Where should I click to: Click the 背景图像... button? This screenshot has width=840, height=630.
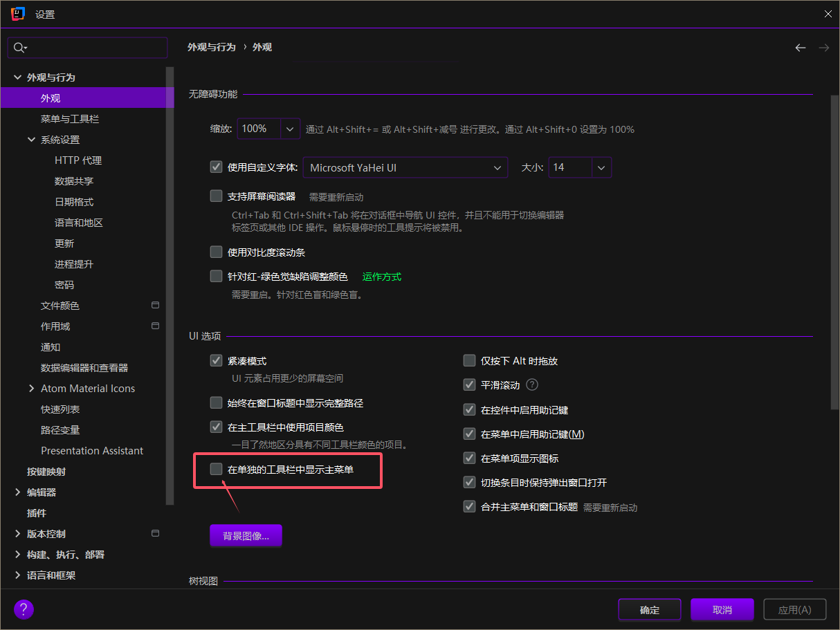point(246,536)
